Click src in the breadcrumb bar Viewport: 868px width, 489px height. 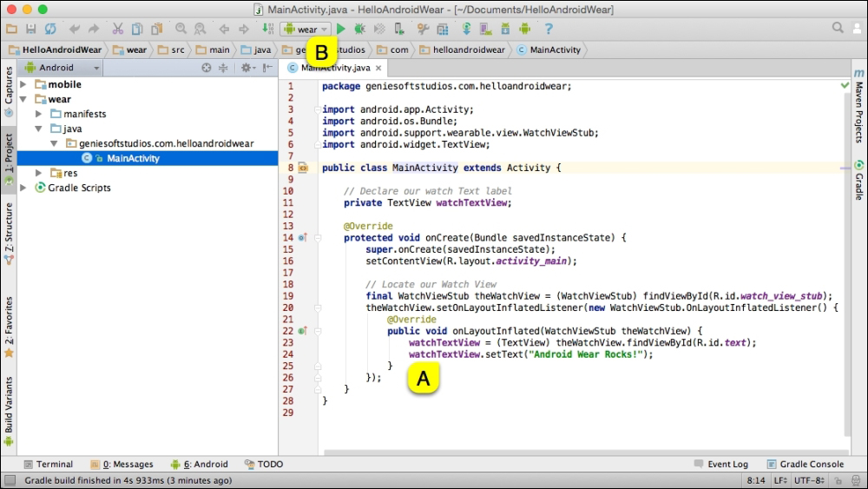pyautogui.click(x=172, y=50)
